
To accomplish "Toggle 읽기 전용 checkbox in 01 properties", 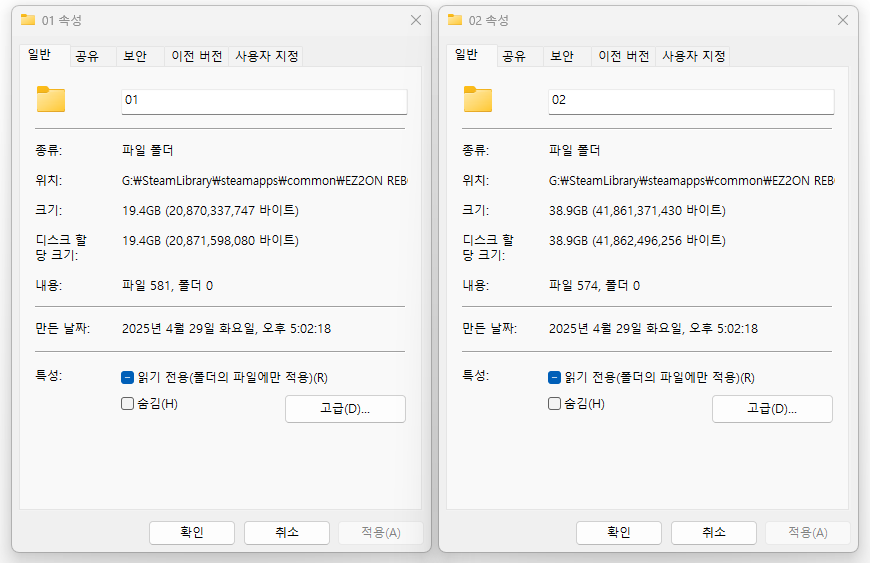I will click(128, 378).
